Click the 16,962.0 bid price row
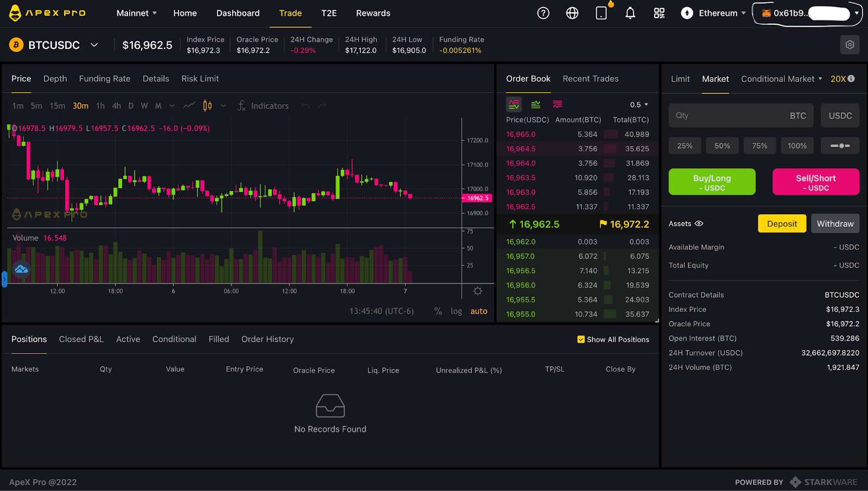The image size is (868, 491). [577, 242]
